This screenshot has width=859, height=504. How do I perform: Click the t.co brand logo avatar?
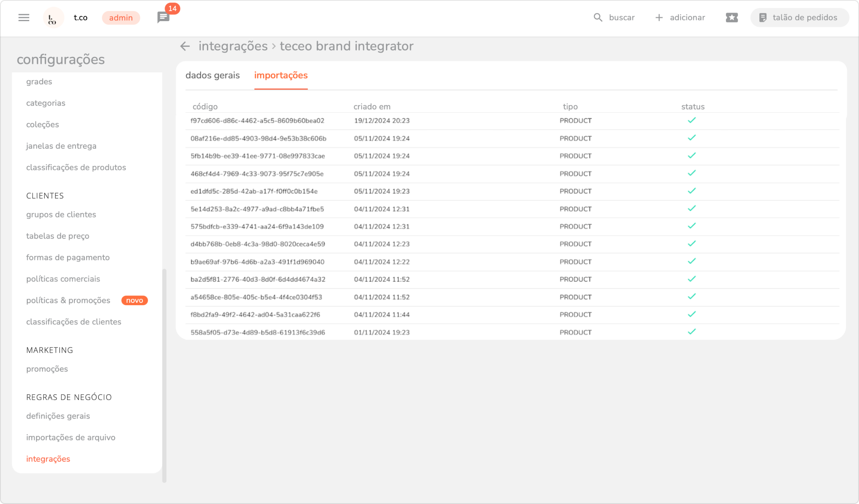pyautogui.click(x=53, y=18)
